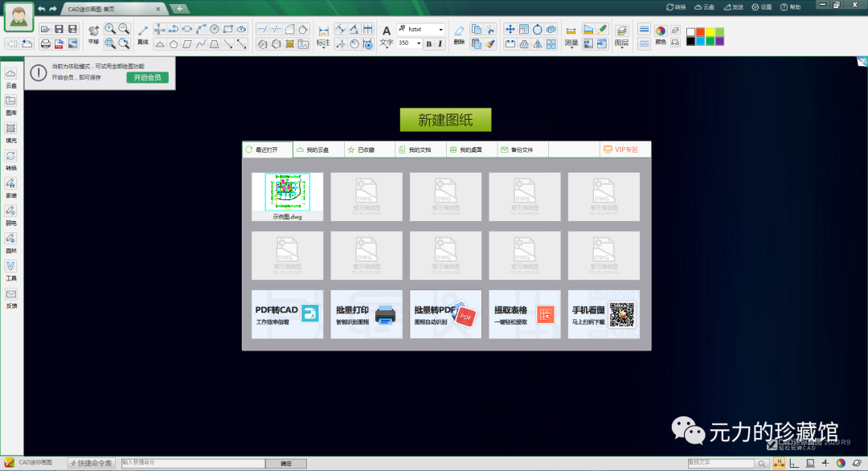Click the New Drawing (新建图纸) button
Image resolution: width=868 pixels, height=471 pixels.
pyautogui.click(x=445, y=120)
